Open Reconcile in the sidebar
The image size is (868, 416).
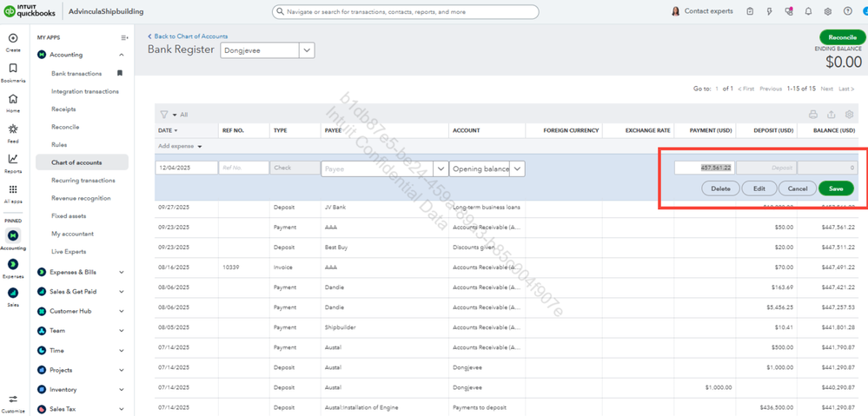coord(65,127)
